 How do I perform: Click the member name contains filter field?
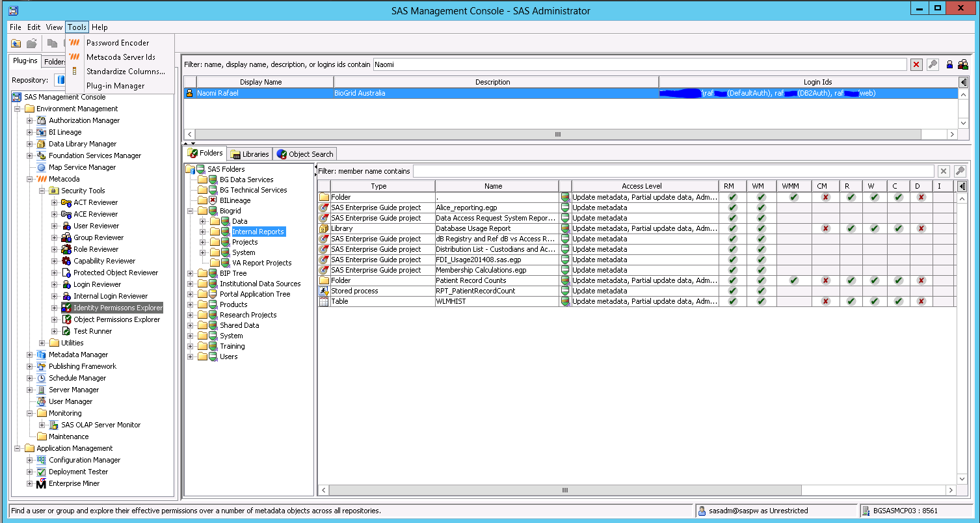(x=673, y=171)
